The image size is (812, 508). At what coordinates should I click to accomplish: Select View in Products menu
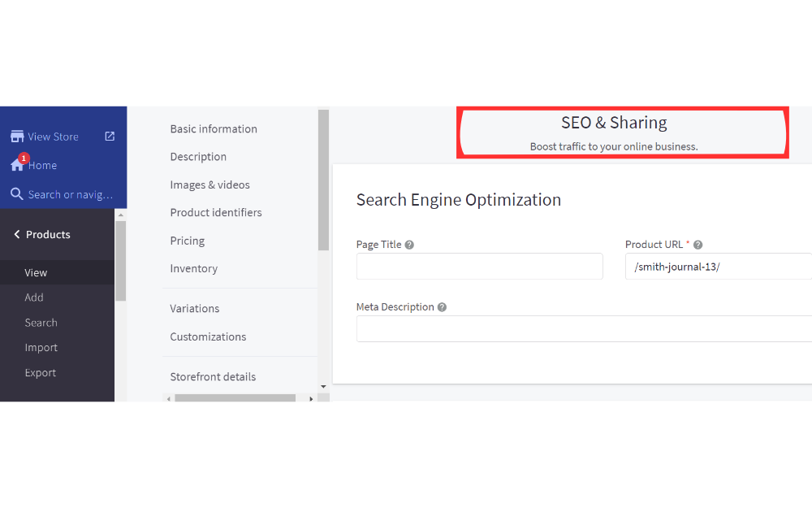tap(36, 272)
